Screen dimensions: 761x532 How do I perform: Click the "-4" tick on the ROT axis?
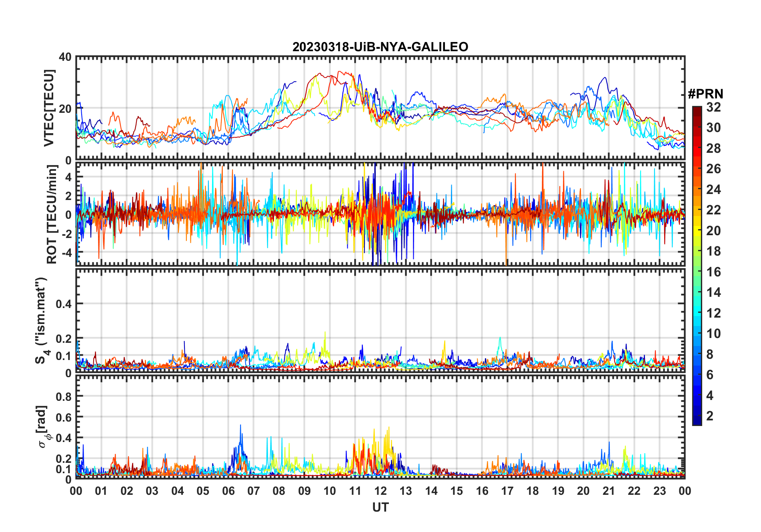point(67,252)
